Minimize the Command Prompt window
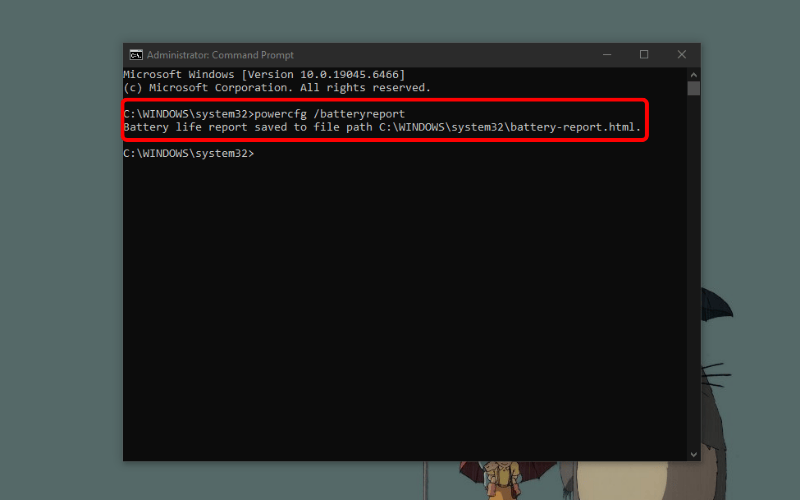Image resolution: width=800 pixels, height=500 pixels. pyautogui.click(x=607, y=55)
